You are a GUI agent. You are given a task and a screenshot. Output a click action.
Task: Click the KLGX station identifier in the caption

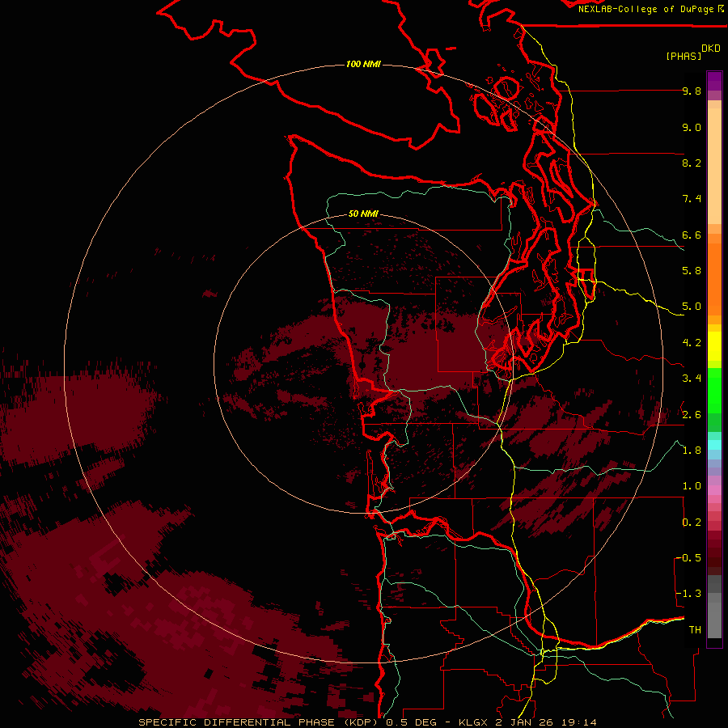[x=473, y=722]
